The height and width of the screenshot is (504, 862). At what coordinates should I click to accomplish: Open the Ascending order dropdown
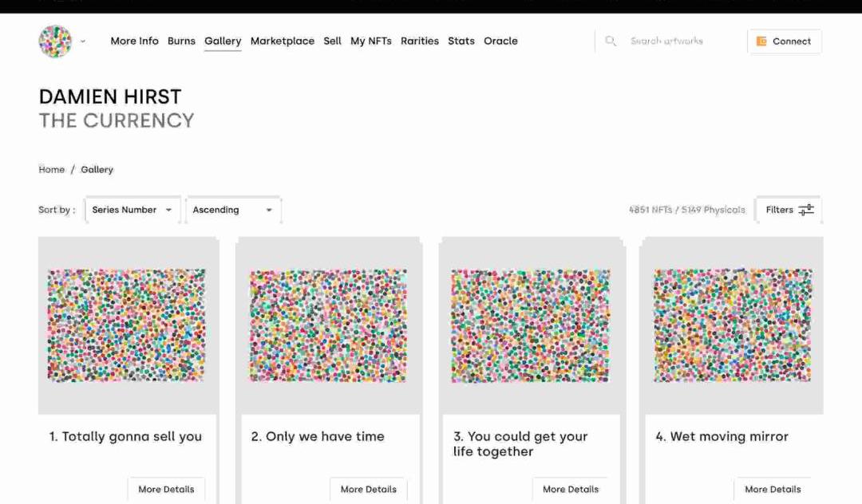[232, 210]
